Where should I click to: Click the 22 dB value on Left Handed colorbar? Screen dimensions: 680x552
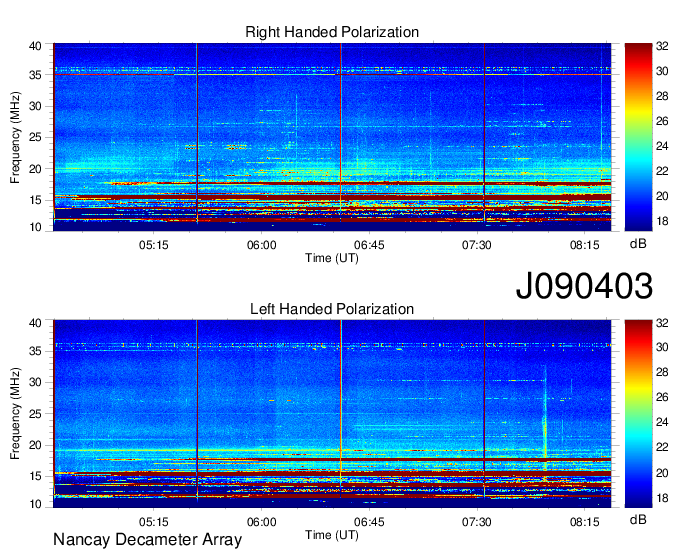point(662,447)
